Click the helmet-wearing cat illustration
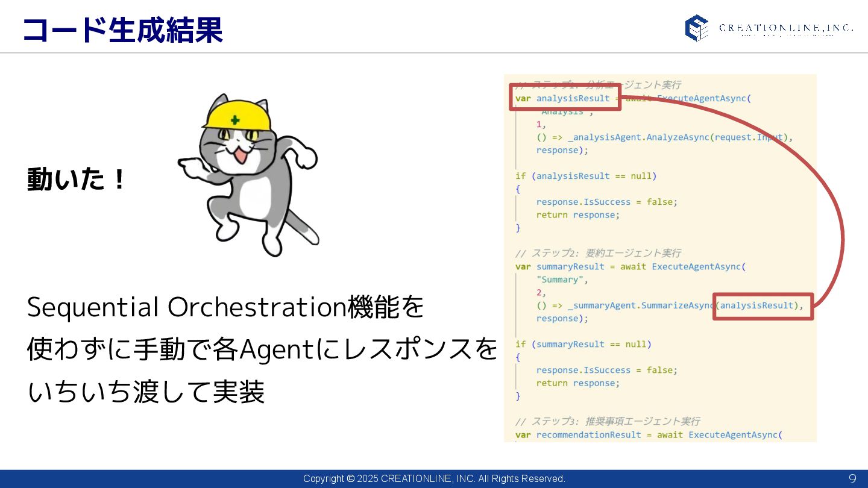868x488 pixels. click(x=248, y=175)
